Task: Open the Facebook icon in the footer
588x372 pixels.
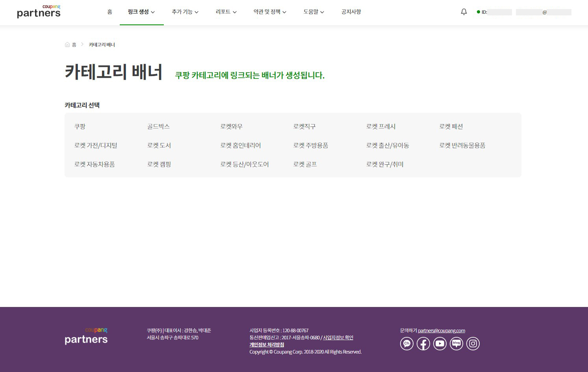Action: 423,344
